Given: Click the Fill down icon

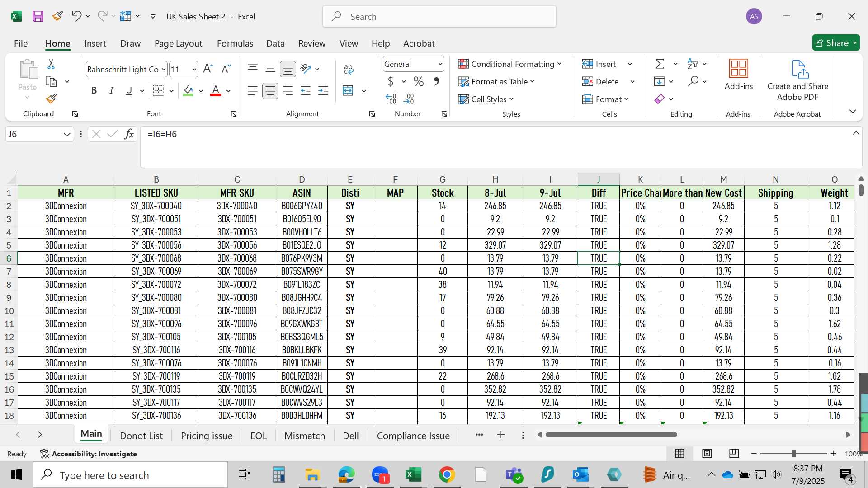Looking at the screenshot, I should coord(660,81).
